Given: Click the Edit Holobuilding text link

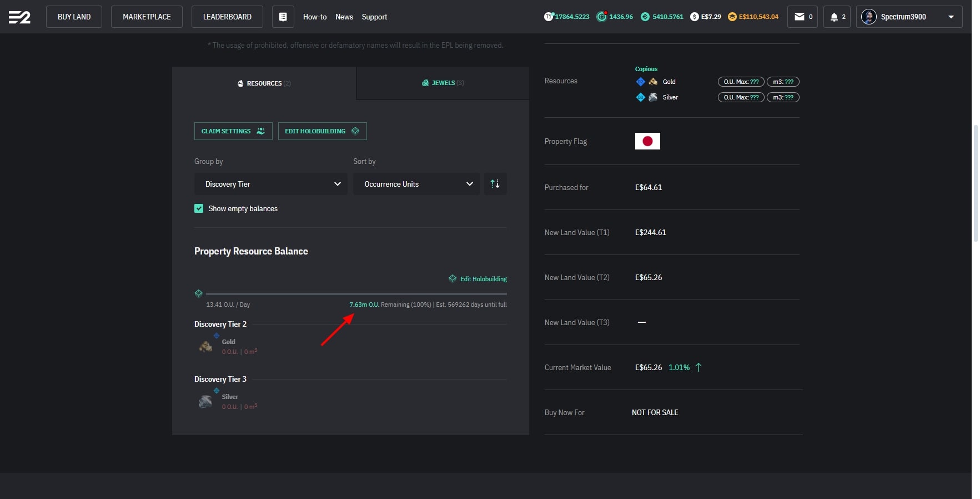Looking at the screenshot, I should coord(483,279).
